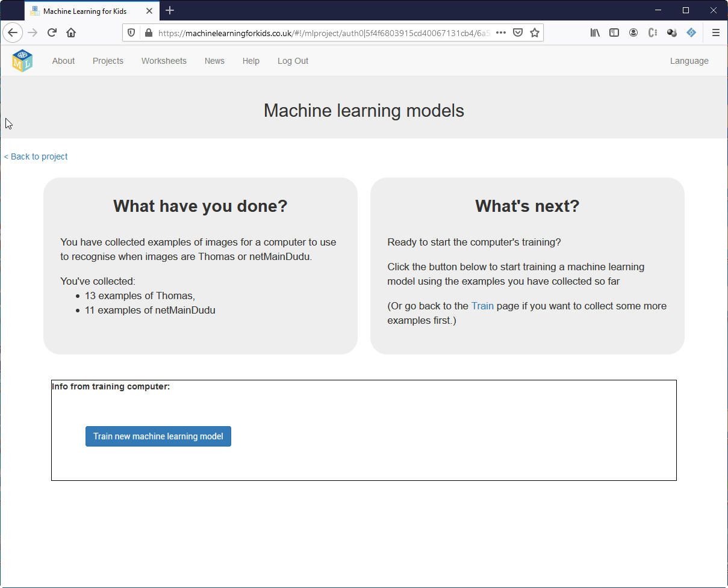Close the Machine Learning for Kids tab
Screen dimensions: 728x588
tap(149, 11)
